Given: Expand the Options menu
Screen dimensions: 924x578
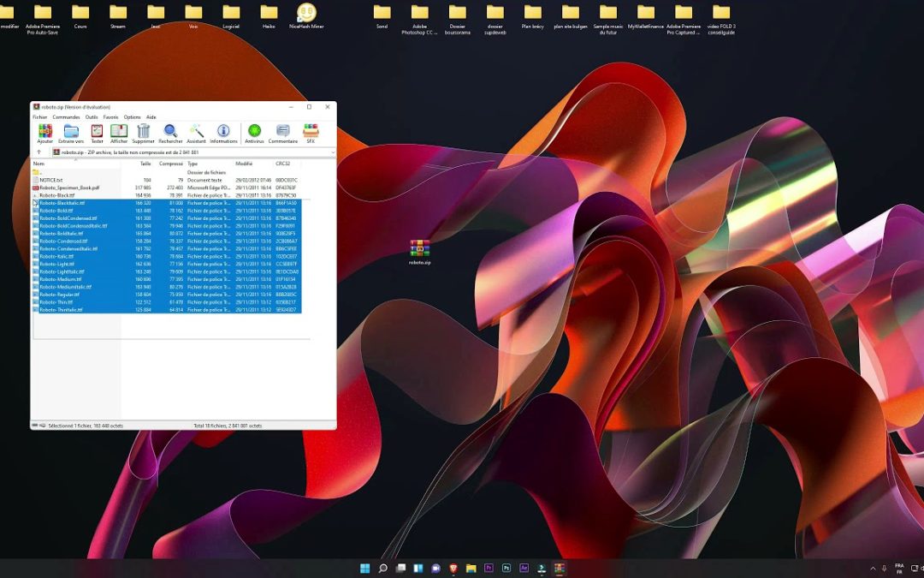Looking at the screenshot, I should click(133, 117).
